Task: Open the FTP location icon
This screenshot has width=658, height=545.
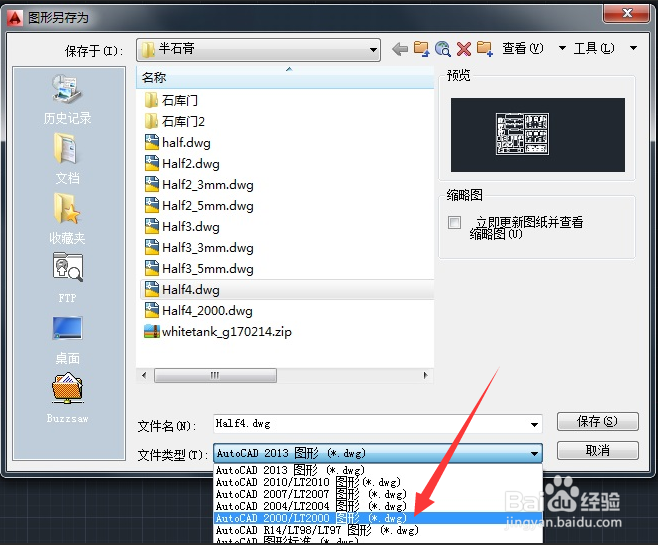Action: pos(67,267)
